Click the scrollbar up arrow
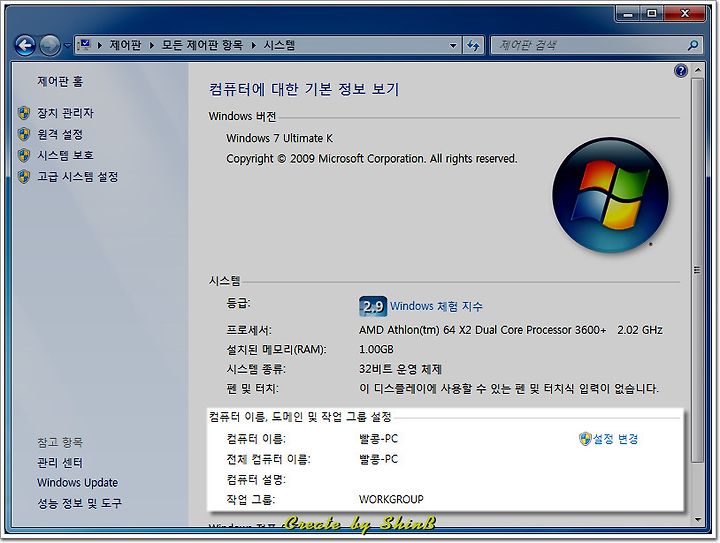This screenshot has width=720, height=543. coord(698,70)
